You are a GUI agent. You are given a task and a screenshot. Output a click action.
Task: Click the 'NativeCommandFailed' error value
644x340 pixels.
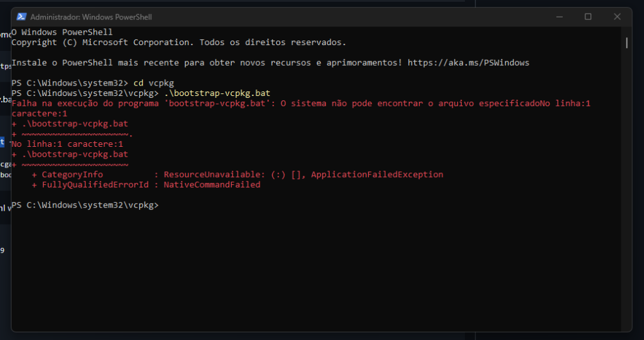coord(212,185)
